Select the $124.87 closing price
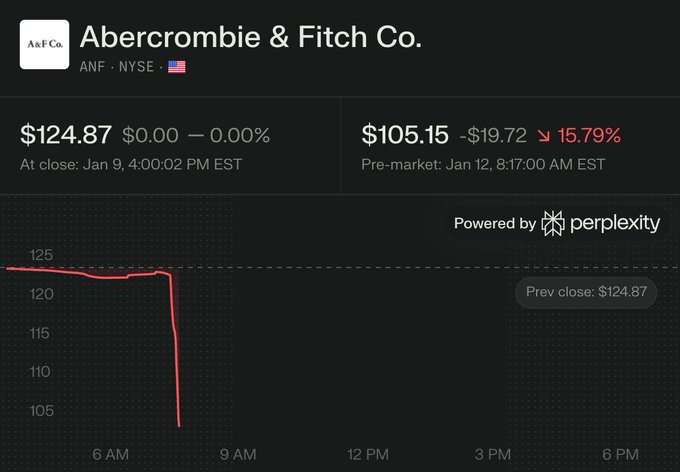The height and width of the screenshot is (472, 680). pyautogui.click(x=66, y=135)
